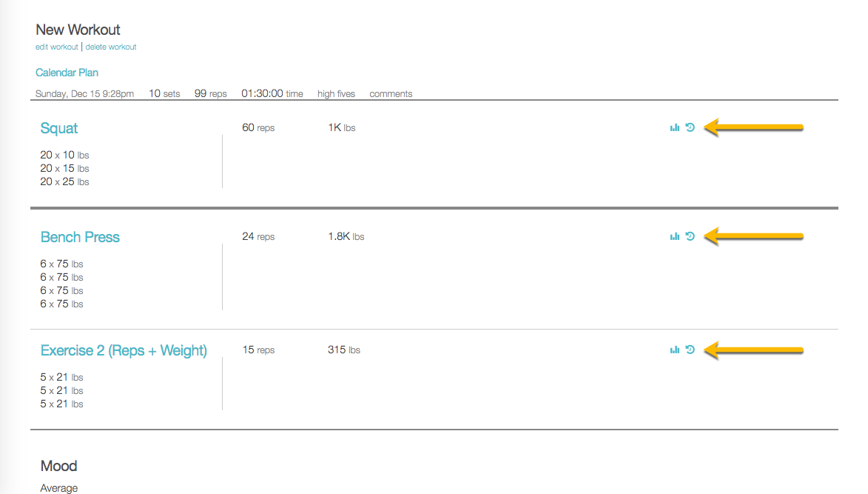Open the Calendar Plan link
The image size is (868, 494).
pyautogui.click(x=67, y=73)
